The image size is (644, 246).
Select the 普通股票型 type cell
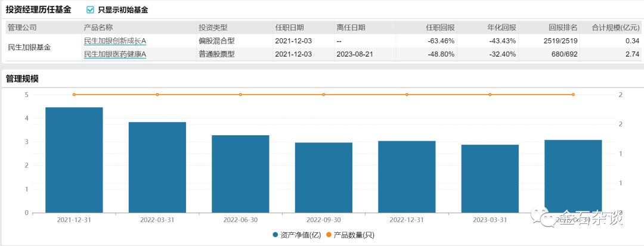(x=216, y=54)
